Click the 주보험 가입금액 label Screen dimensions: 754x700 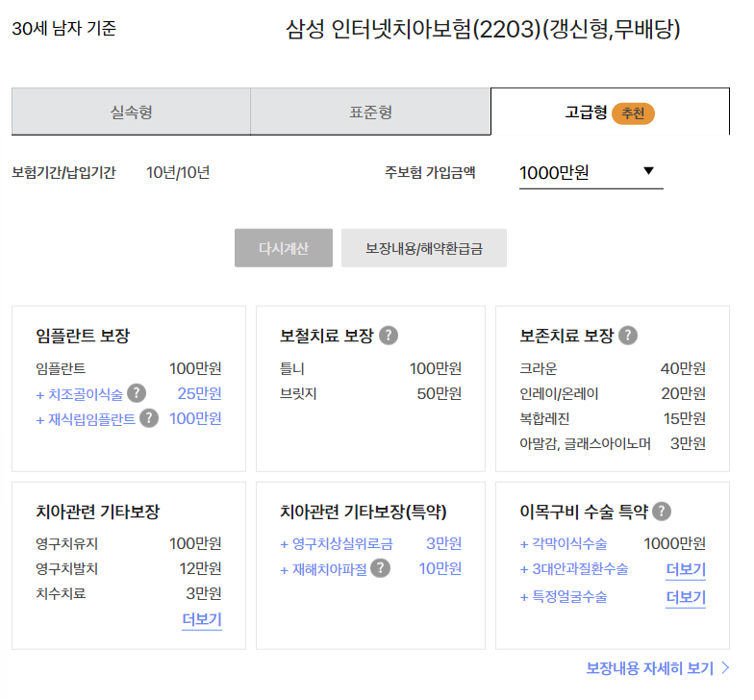[430, 172]
